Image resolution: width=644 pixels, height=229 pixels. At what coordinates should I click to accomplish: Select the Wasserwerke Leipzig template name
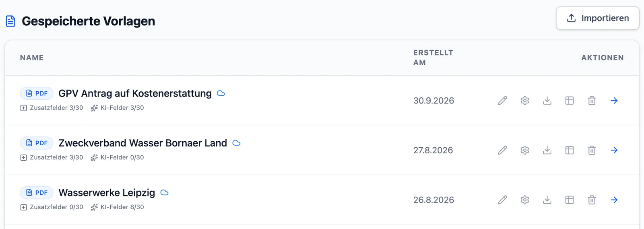[x=107, y=193]
